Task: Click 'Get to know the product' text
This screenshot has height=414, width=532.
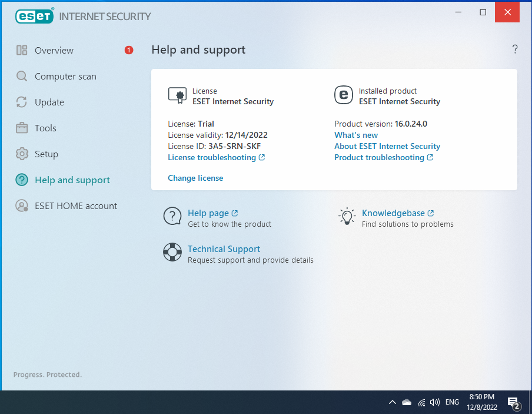Action: tap(230, 224)
